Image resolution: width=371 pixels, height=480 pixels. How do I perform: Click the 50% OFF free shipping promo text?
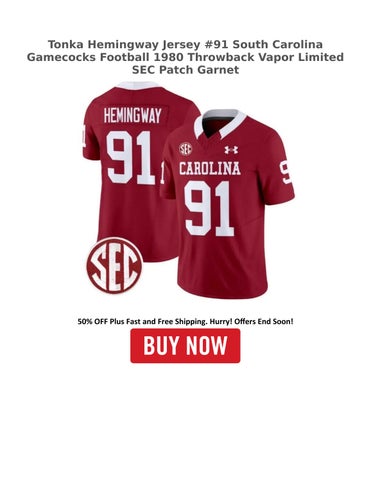(x=185, y=322)
